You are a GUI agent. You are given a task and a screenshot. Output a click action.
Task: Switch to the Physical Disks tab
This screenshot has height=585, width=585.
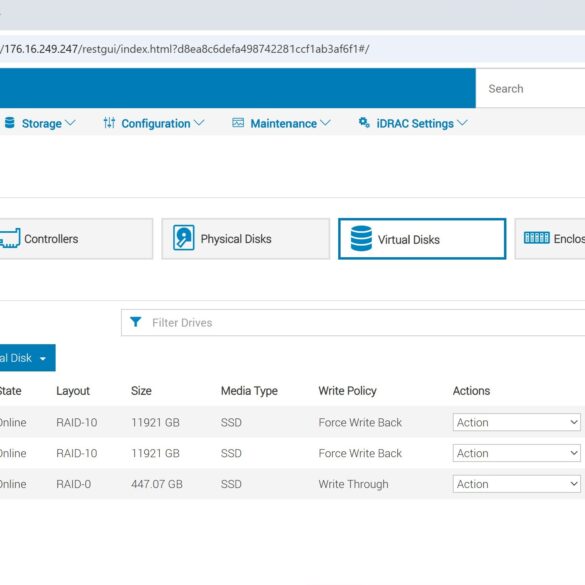[x=245, y=239]
